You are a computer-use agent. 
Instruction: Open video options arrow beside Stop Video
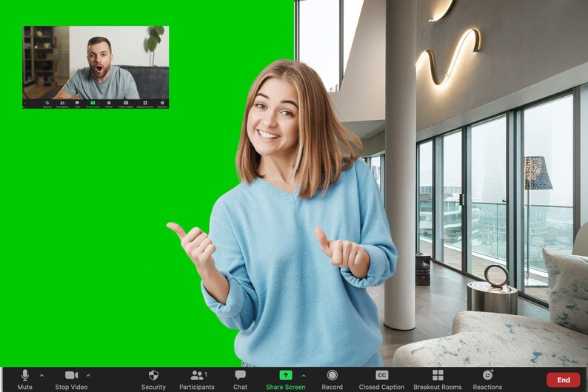(88, 375)
